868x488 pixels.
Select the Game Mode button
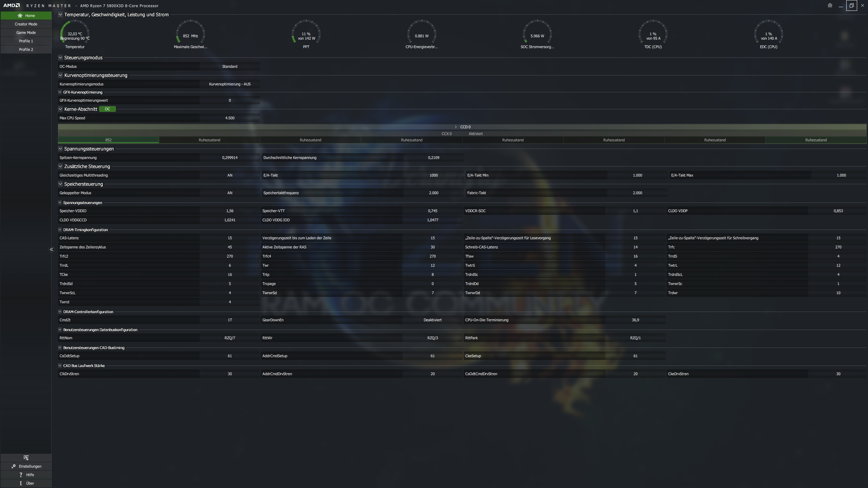pos(26,33)
